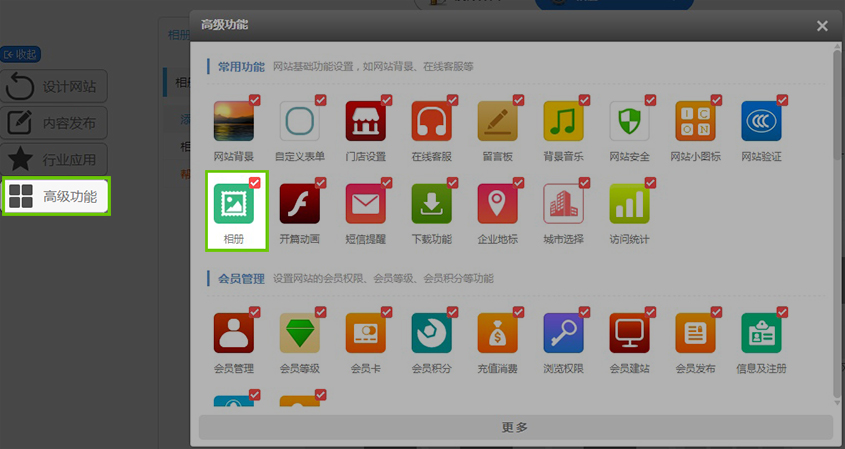Image resolution: width=845 pixels, height=449 pixels.
Task: Click the 背景音乐 background music icon
Action: coord(563,121)
